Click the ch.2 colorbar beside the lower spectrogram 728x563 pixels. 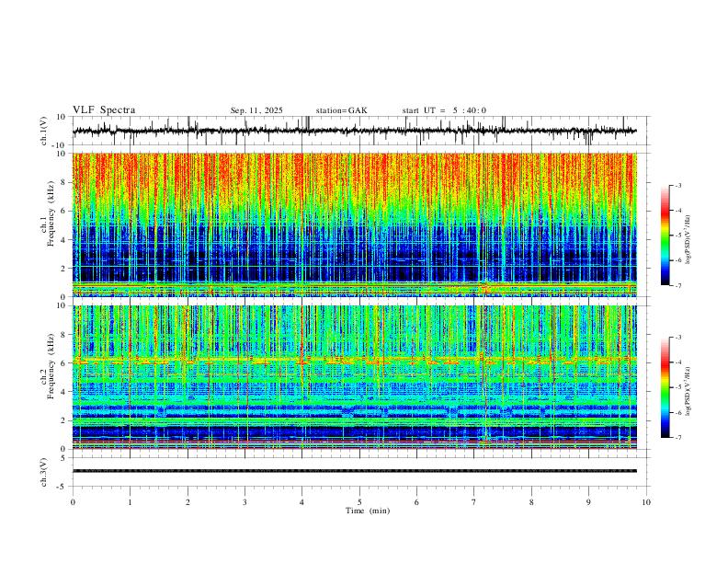click(665, 387)
